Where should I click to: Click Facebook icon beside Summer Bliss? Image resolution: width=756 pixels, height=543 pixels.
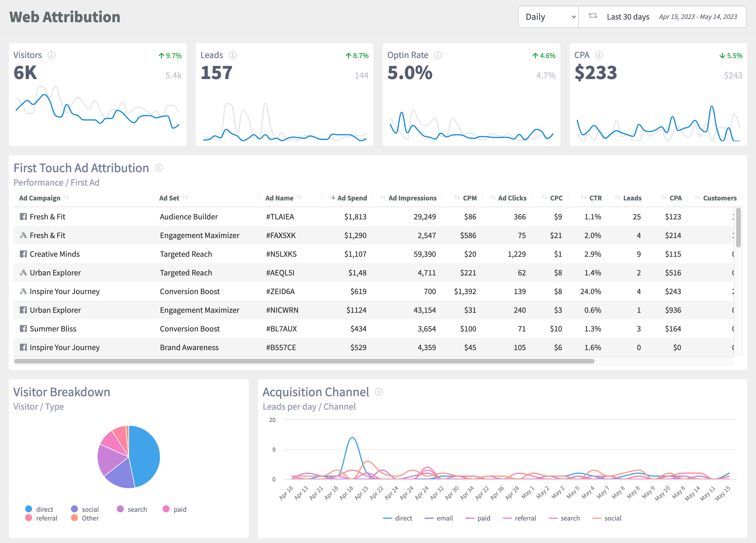[23, 329]
